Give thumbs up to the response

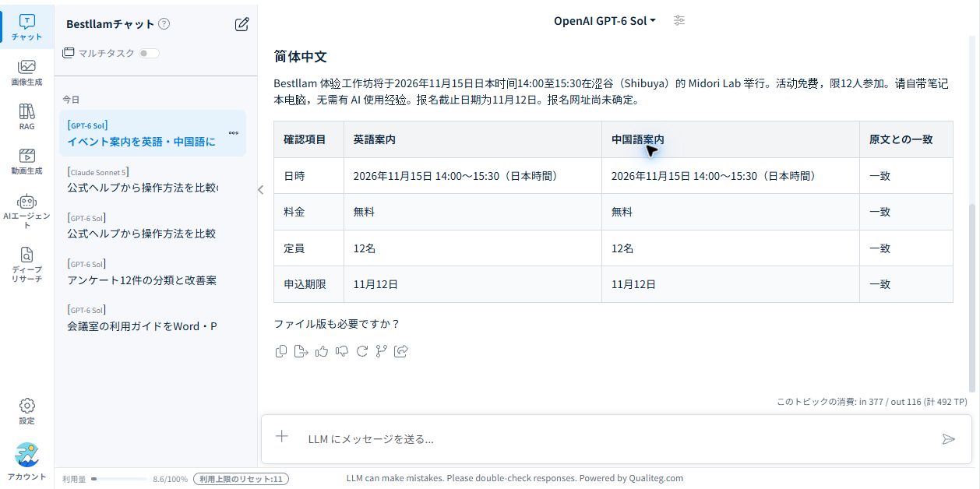pos(322,351)
